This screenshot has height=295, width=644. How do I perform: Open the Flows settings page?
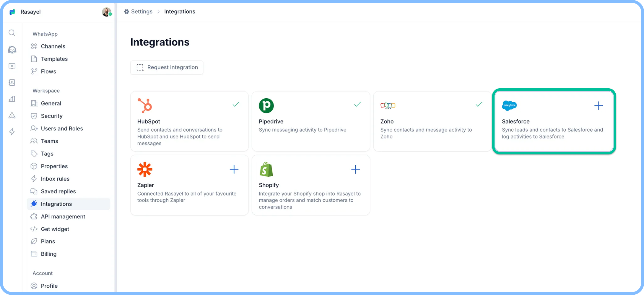(x=48, y=71)
